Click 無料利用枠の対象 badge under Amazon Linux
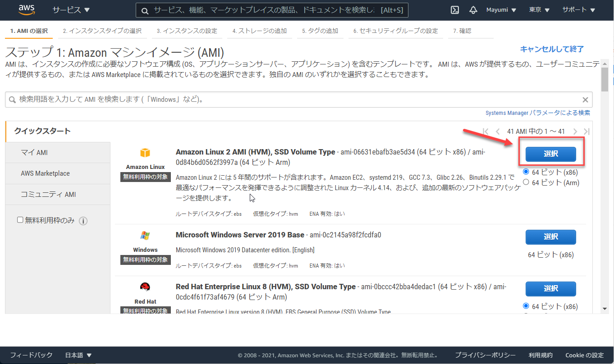614x364 pixels. [146, 177]
